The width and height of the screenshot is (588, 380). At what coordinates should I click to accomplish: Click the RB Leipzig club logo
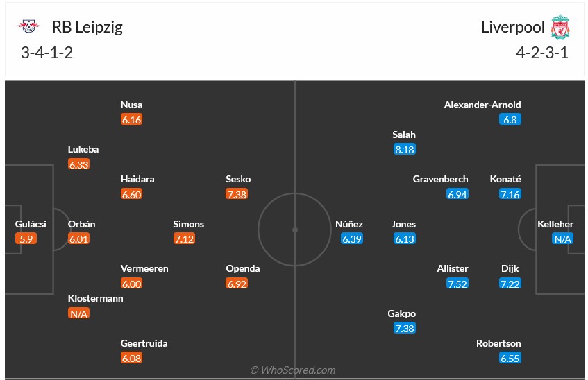29,27
